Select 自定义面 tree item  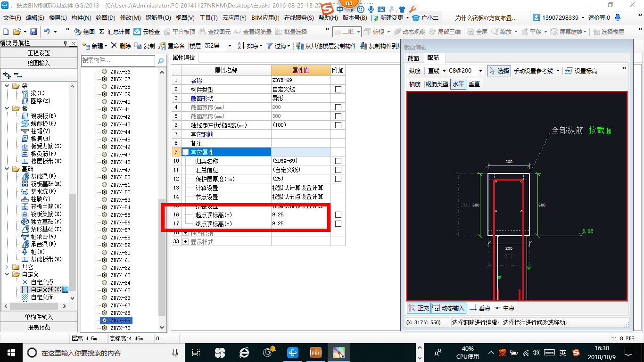[x=38, y=297]
